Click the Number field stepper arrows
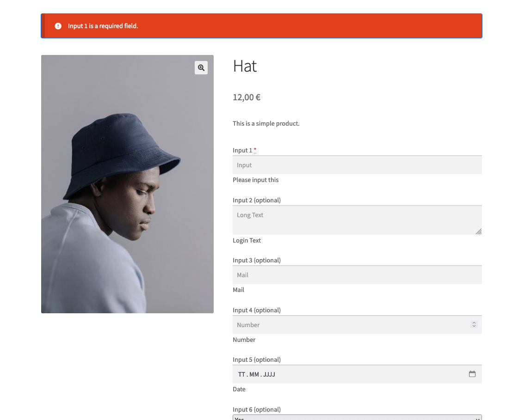The image size is (512, 420). [x=474, y=324]
